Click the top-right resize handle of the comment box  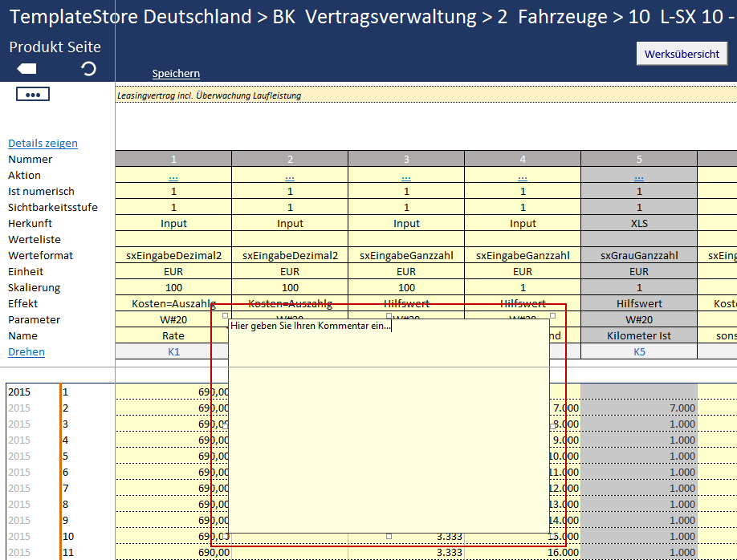552,316
